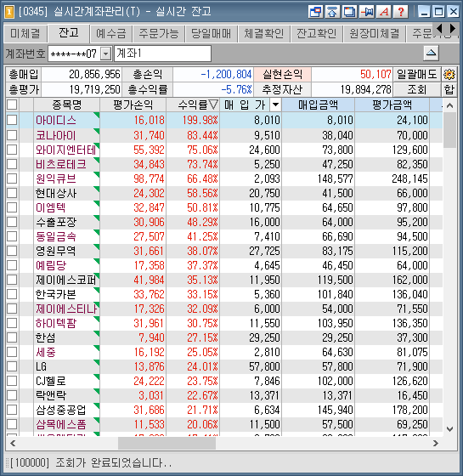This screenshot has height=476, width=463.
Task: Click the vertical scrollbar up arrow
Action: [449, 105]
